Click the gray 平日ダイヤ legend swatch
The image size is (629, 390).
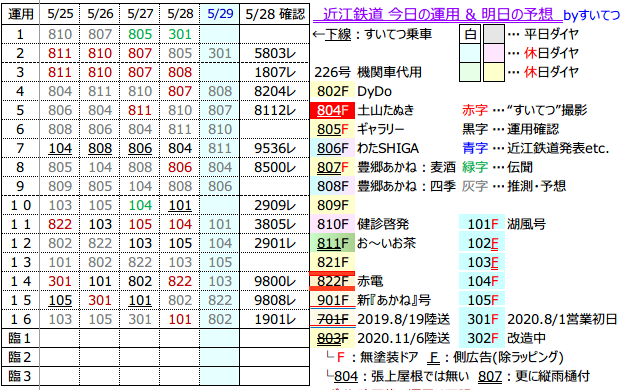point(493,34)
